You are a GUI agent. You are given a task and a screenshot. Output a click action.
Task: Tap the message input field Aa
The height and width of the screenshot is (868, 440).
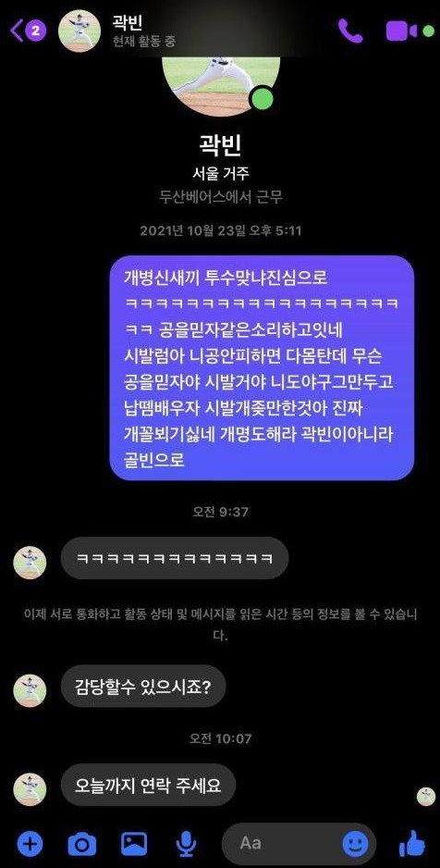(299, 844)
